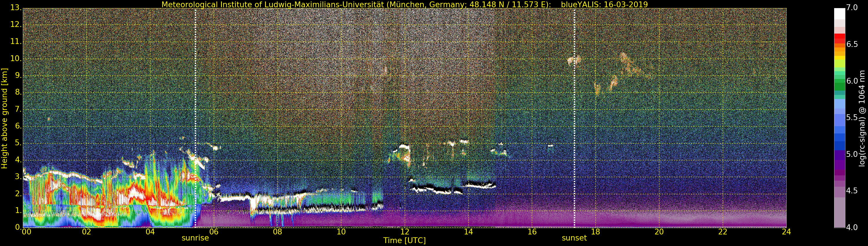This screenshot has height=246, width=868.
Task: Click the dark blue swatch near colorbar 5.0
Action: pyautogui.click(x=839, y=146)
